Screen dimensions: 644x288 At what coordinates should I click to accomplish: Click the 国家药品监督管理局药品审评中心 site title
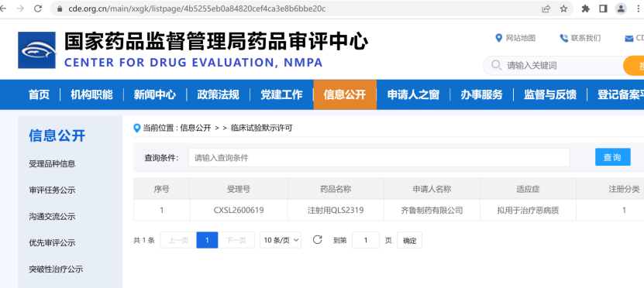tap(216, 41)
